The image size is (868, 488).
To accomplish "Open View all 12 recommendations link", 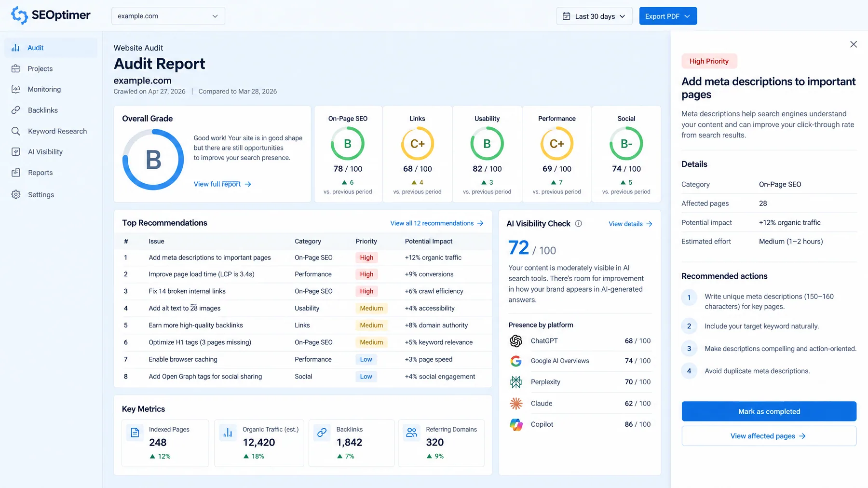I will pyautogui.click(x=437, y=223).
